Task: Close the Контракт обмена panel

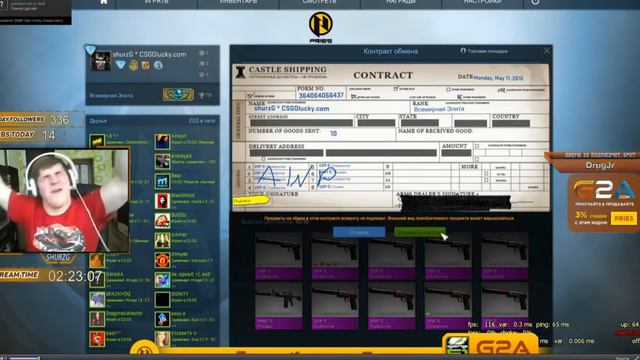Action: point(547,51)
